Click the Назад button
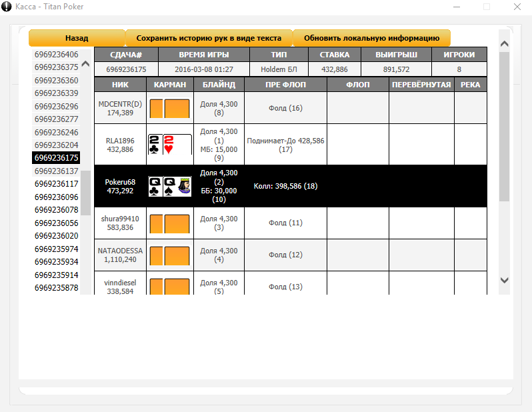 (x=77, y=38)
